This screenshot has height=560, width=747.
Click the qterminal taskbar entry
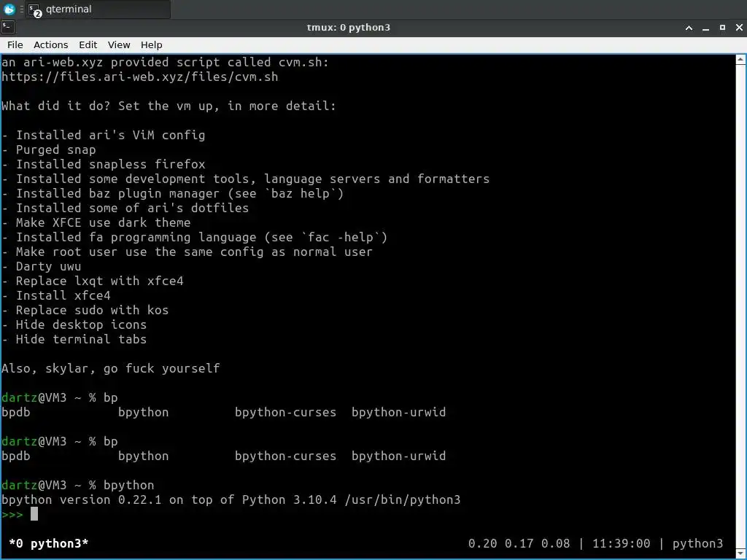click(x=98, y=9)
